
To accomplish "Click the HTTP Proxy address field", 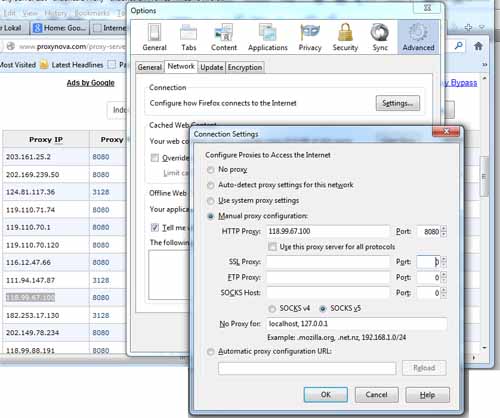I will tap(328, 231).
